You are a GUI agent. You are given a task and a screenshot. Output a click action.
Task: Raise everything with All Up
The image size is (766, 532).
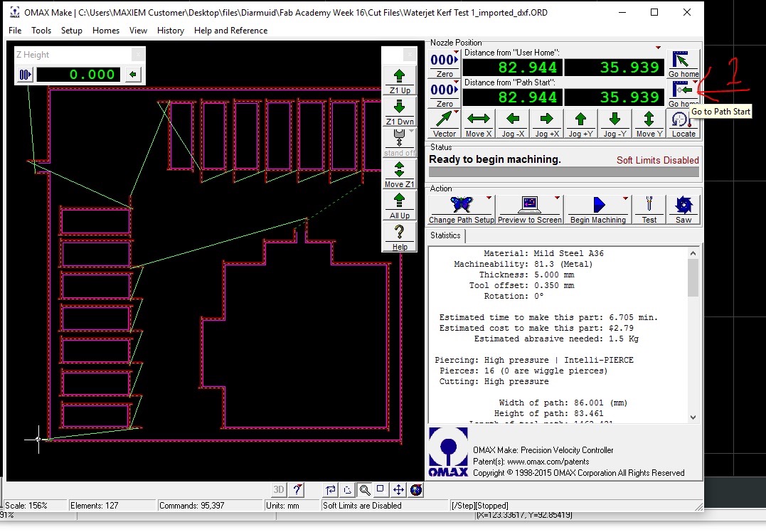coord(400,206)
